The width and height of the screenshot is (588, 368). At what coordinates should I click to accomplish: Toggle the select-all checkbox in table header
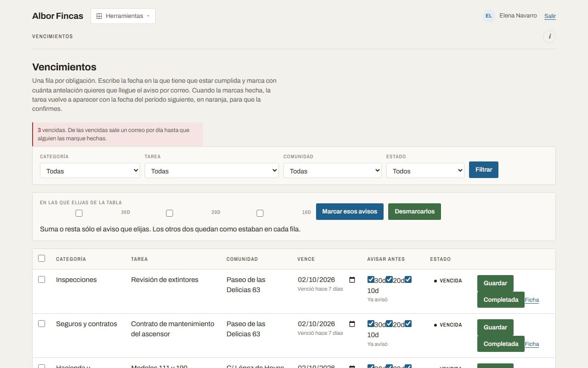pos(42,259)
